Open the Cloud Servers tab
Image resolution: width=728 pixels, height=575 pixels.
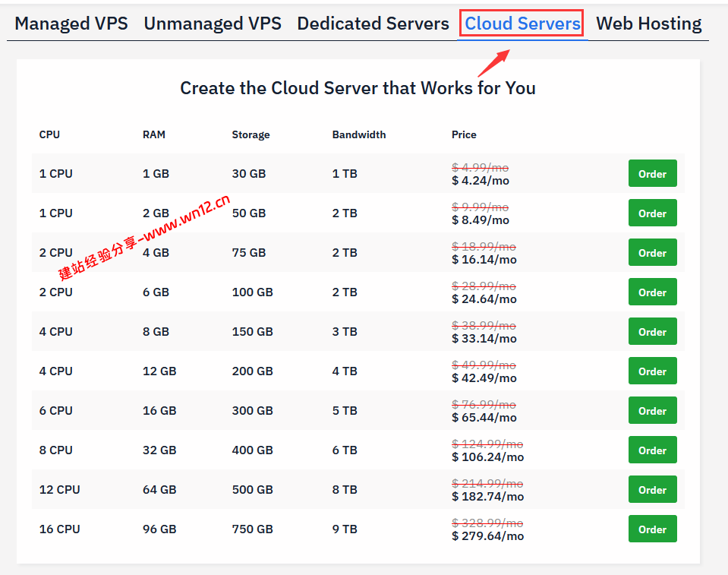coord(522,24)
